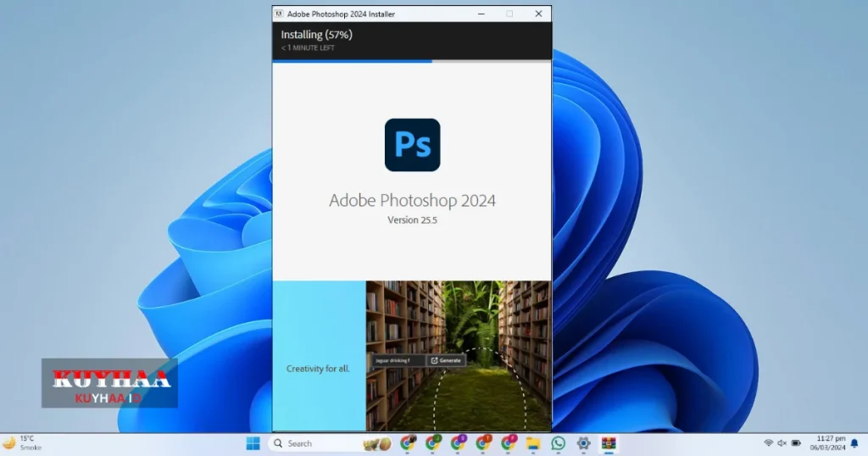This screenshot has height=456, width=868.
Task: Click the "Version 25.5" text
Action: pyautogui.click(x=413, y=220)
